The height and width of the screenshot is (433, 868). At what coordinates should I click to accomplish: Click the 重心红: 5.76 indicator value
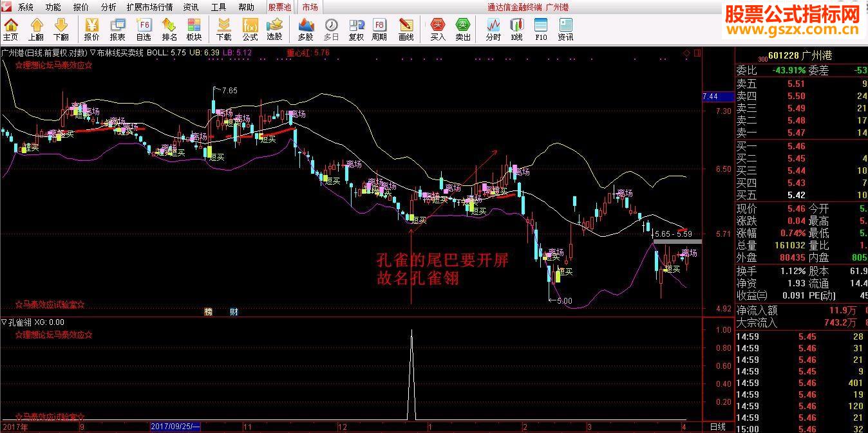[x=308, y=53]
